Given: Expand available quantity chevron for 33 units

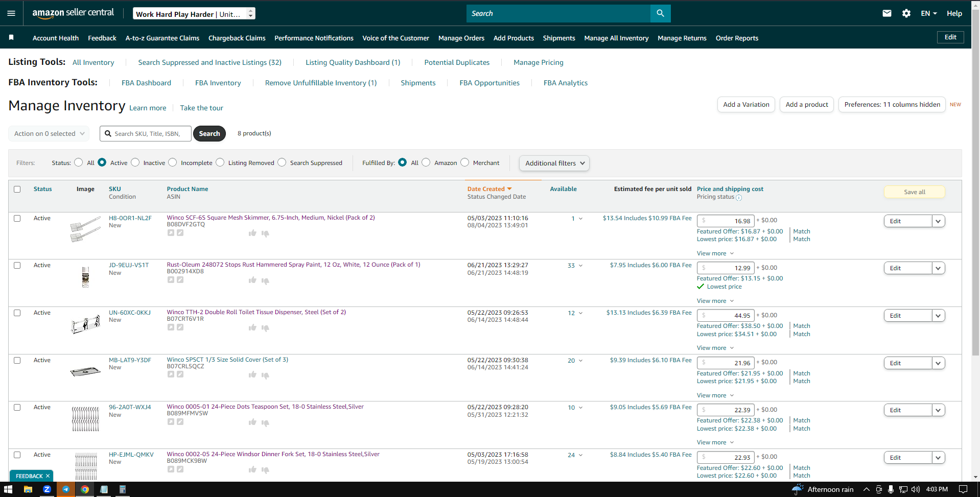Looking at the screenshot, I should (x=580, y=266).
